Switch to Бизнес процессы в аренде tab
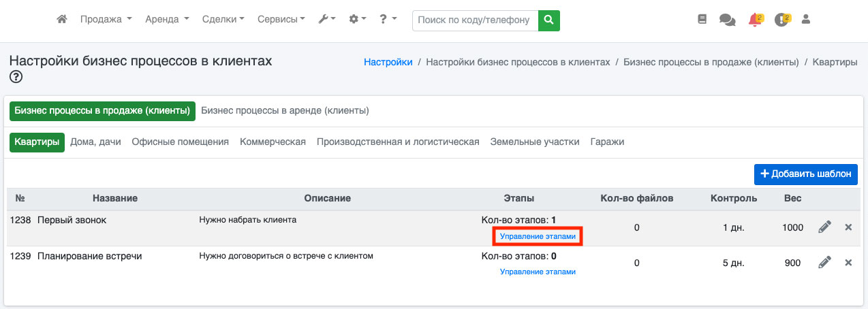The height and width of the screenshot is (309, 868). tap(285, 110)
